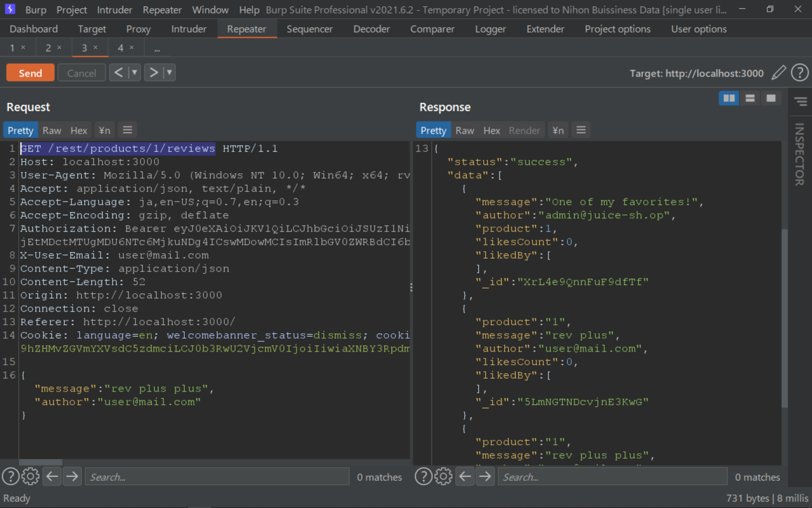Open Inspector panel menu icon
The width and height of the screenshot is (812, 508).
[x=800, y=102]
